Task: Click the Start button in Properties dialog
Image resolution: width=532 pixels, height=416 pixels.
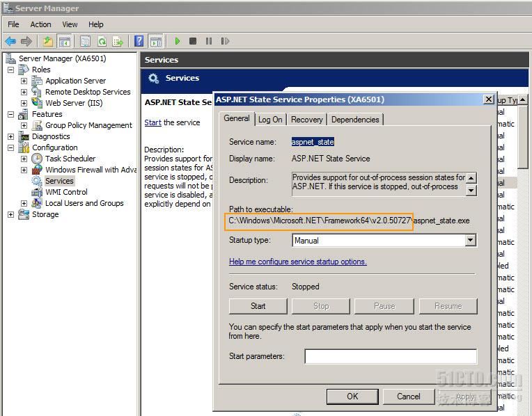Action: tap(258, 306)
